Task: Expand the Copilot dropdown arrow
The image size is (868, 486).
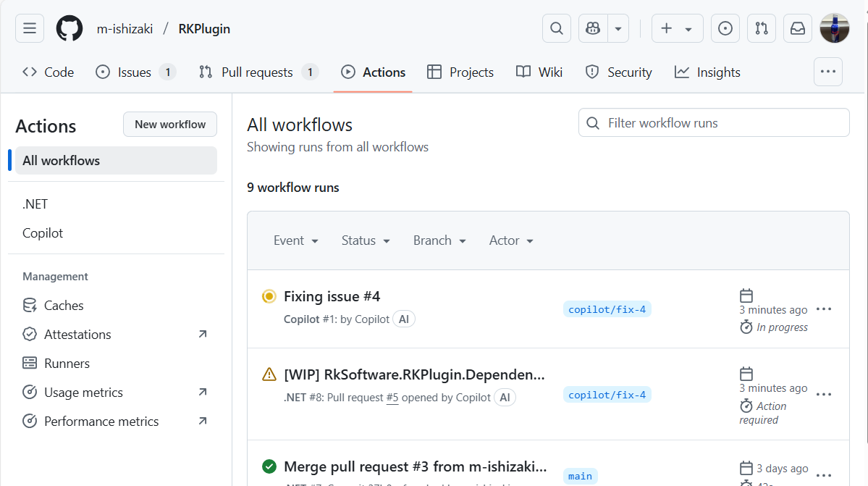Action: pyautogui.click(x=618, y=28)
